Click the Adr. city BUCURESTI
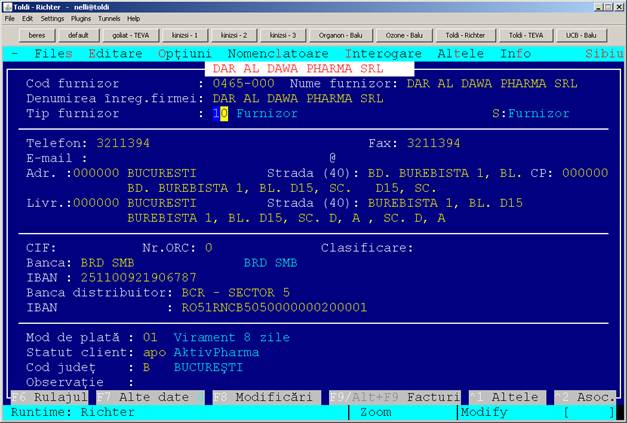627x423 pixels. 162,173
